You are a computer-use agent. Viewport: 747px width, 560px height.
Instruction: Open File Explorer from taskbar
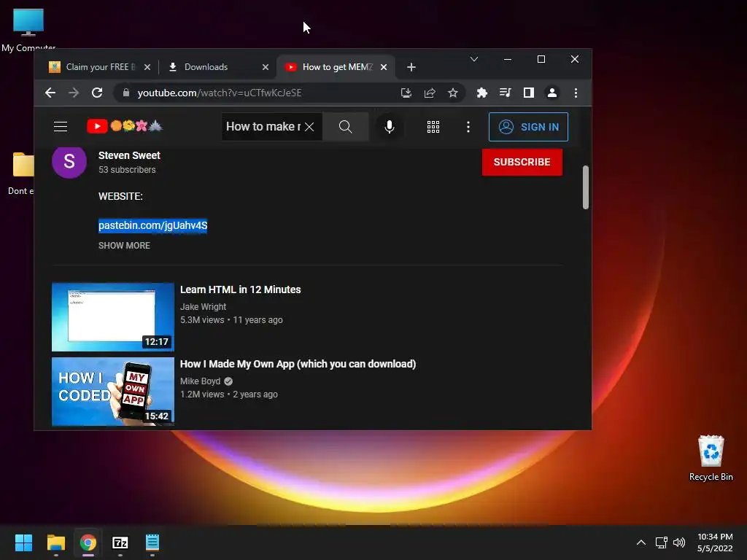pos(55,542)
